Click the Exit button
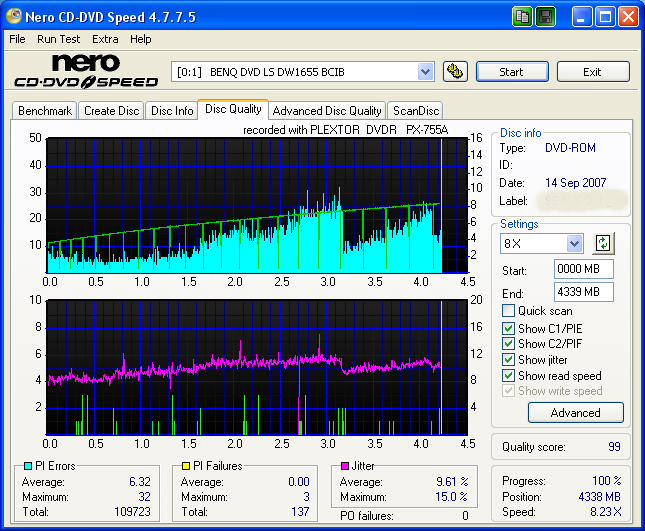The width and height of the screenshot is (645, 531). pos(593,72)
